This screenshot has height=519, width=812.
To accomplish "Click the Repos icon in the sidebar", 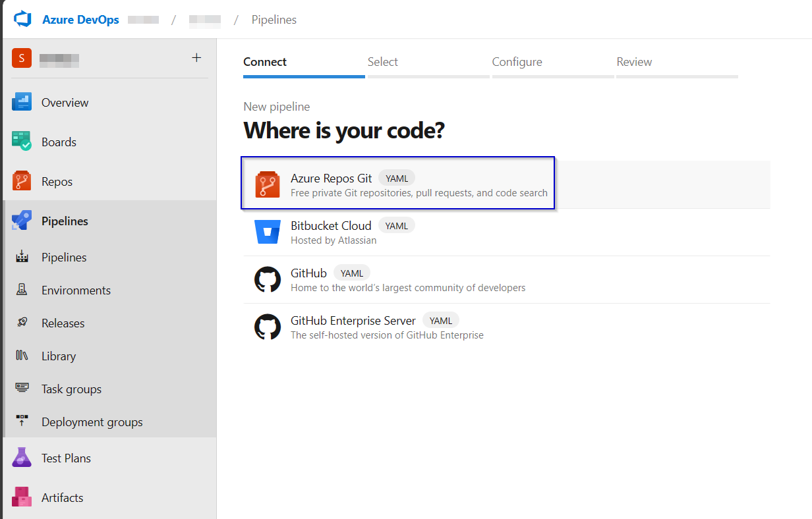I will (x=22, y=181).
